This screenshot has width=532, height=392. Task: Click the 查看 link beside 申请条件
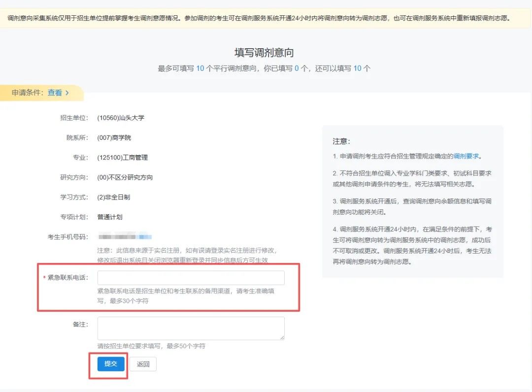click(55, 93)
